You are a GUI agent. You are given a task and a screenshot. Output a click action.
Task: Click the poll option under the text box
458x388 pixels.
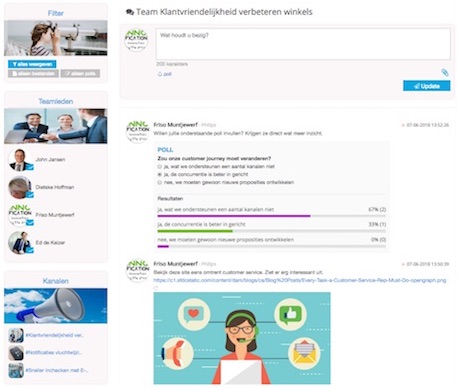[165, 74]
